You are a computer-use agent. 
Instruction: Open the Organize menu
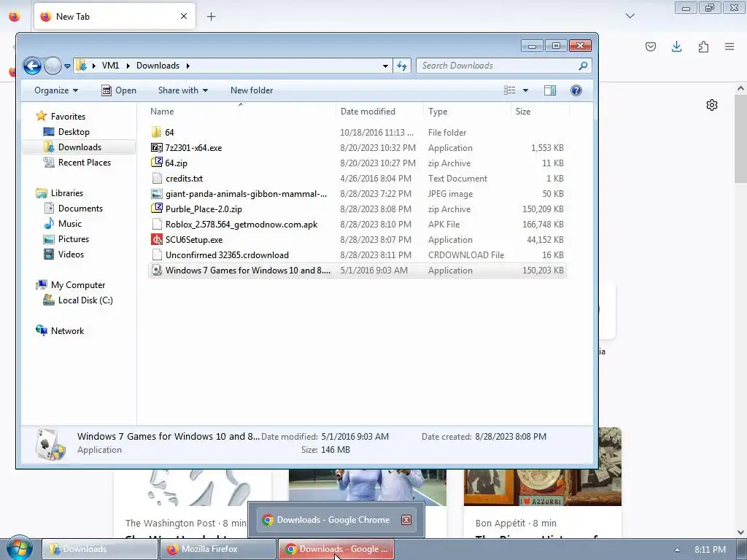click(55, 90)
